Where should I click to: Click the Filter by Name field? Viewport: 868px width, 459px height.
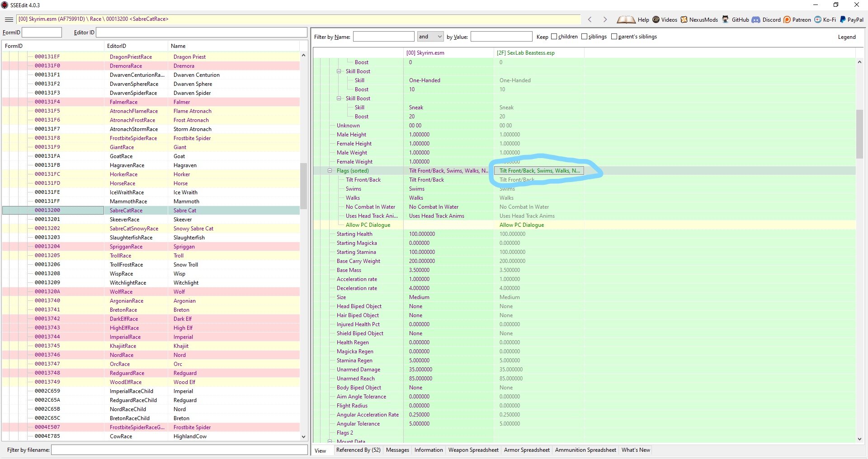point(384,37)
